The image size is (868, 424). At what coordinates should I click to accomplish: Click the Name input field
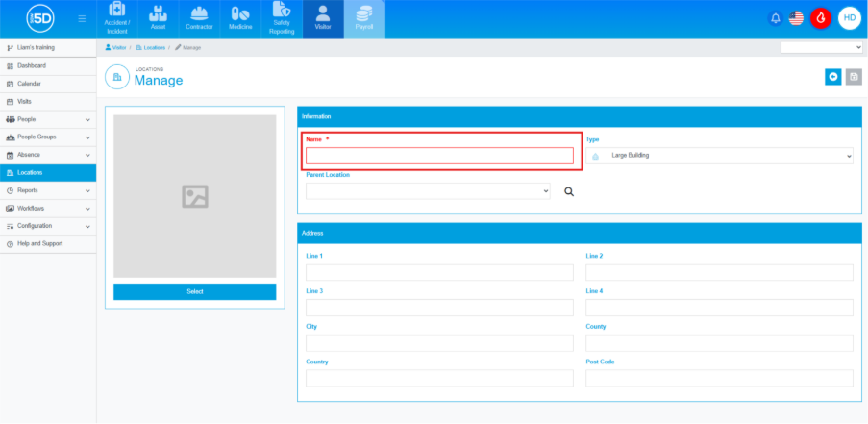[x=439, y=156]
